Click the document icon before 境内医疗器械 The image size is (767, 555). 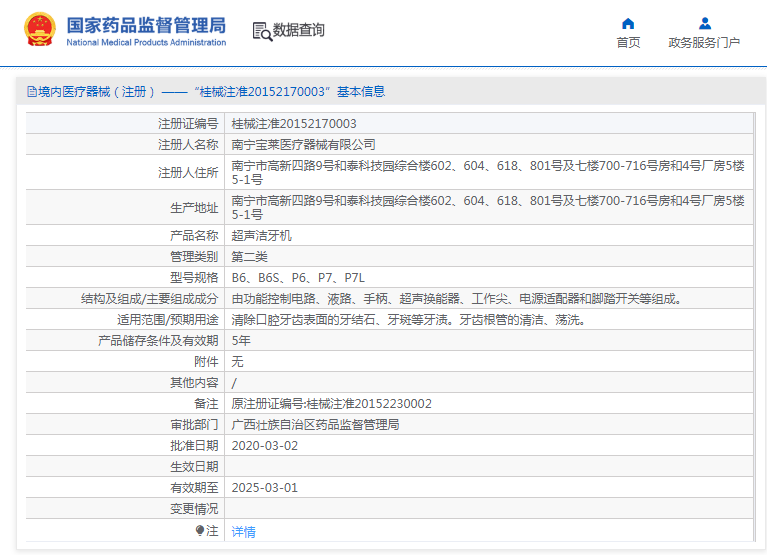[32, 91]
